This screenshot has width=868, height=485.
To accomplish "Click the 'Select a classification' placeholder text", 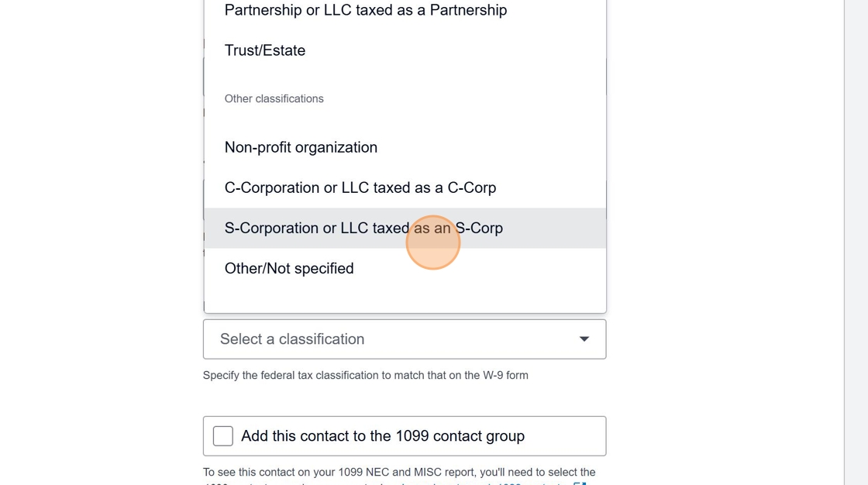I will click(x=292, y=339).
